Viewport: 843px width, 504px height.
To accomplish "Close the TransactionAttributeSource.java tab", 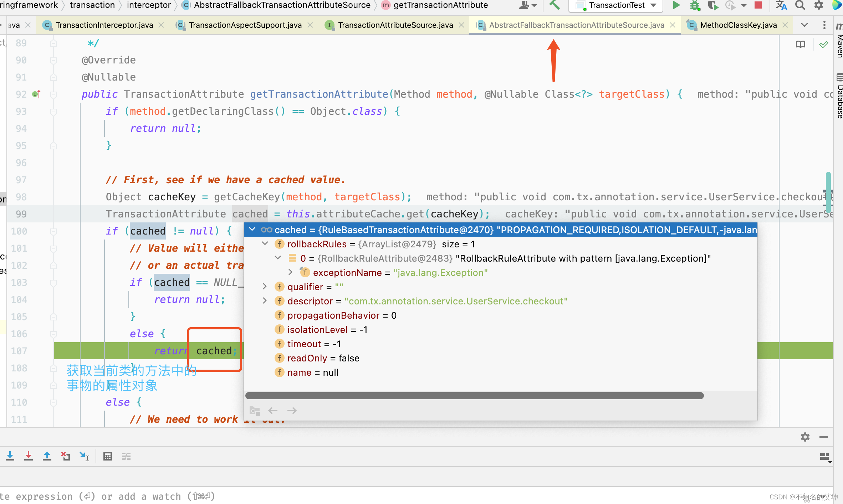I will (461, 25).
